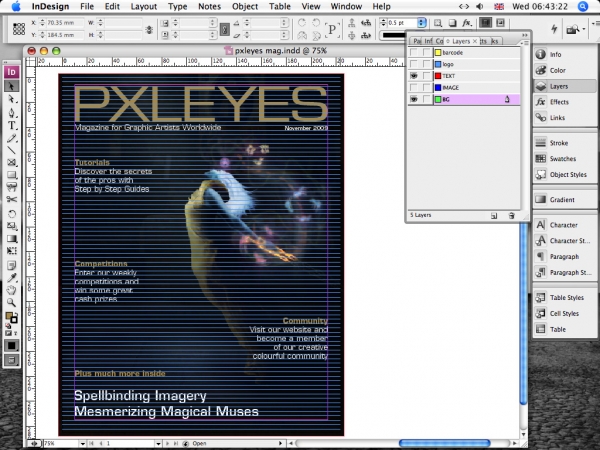Select the Free Transform tool

[x=11, y=251]
